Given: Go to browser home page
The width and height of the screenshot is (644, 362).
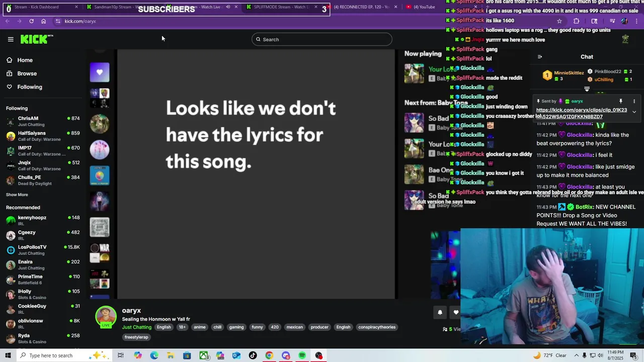Looking at the screenshot, I should [x=43, y=21].
